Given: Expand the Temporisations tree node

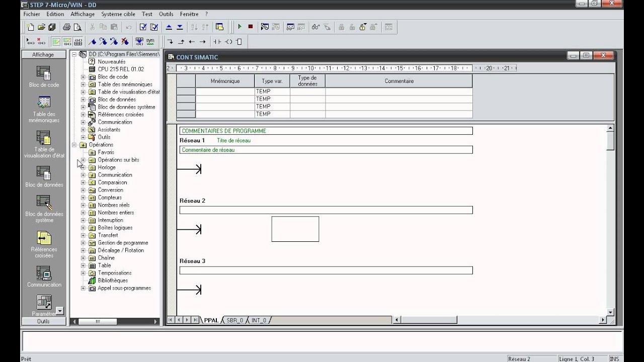Looking at the screenshot, I should pos(84,273).
